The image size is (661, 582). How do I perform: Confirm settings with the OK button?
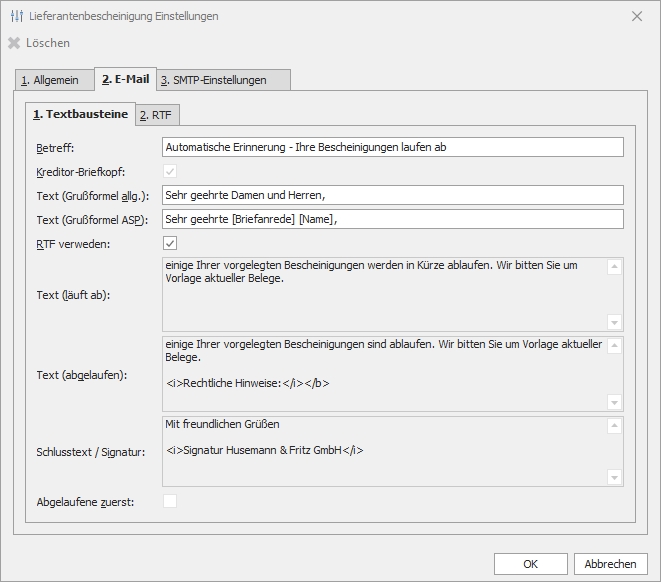tap(531, 564)
